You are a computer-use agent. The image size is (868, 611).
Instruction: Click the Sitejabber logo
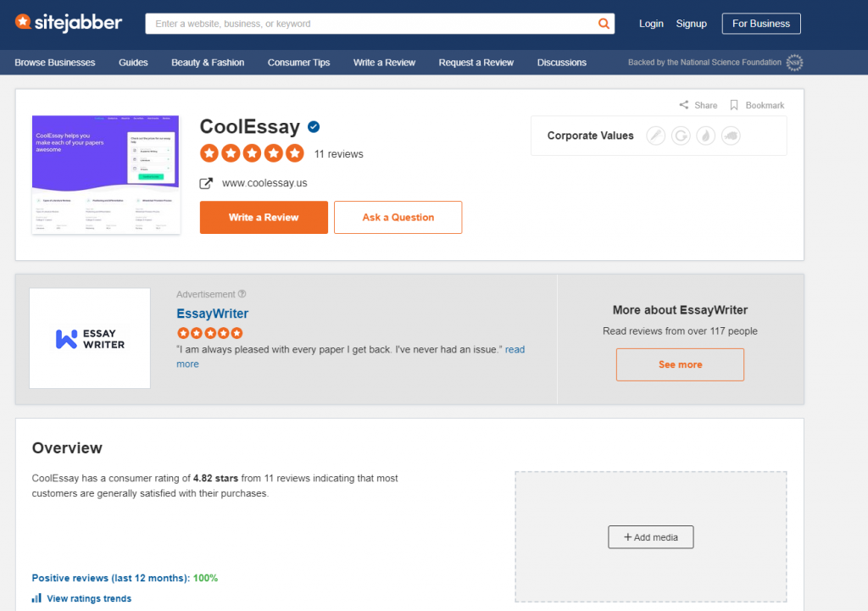tap(68, 23)
